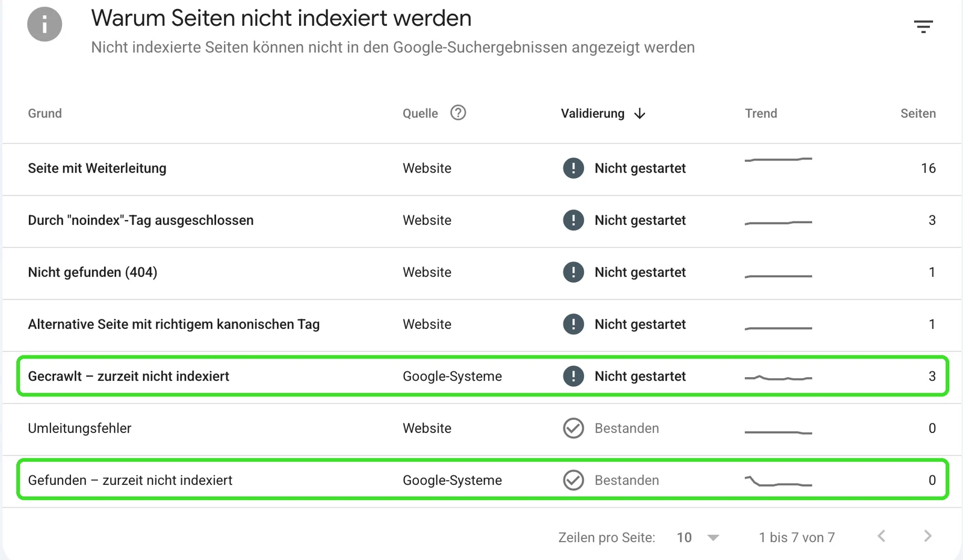Click Bestanden status in Umleitungsfehler row

(x=627, y=428)
